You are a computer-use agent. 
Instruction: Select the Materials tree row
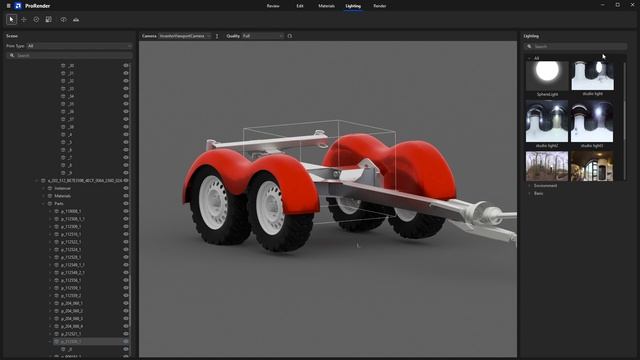(x=86, y=196)
